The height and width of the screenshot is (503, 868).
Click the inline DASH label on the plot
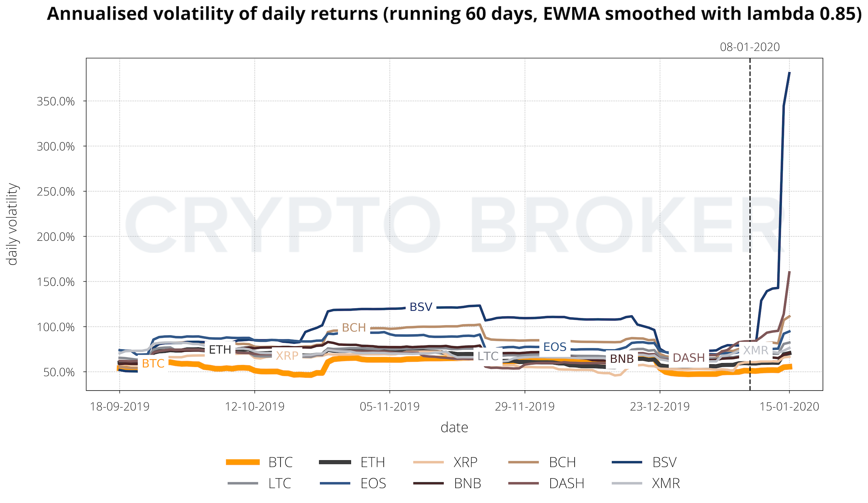click(x=689, y=358)
